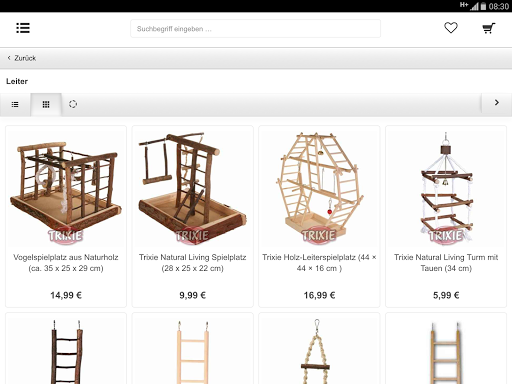
Task: Click the Trixie Holz-Leiterspielplatz title link
Action: pos(319,263)
